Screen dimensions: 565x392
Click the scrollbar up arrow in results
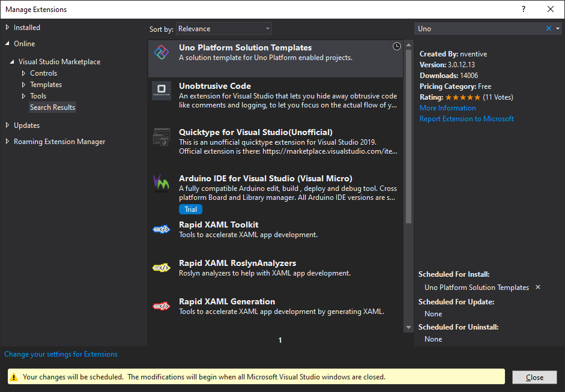(408, 45)
